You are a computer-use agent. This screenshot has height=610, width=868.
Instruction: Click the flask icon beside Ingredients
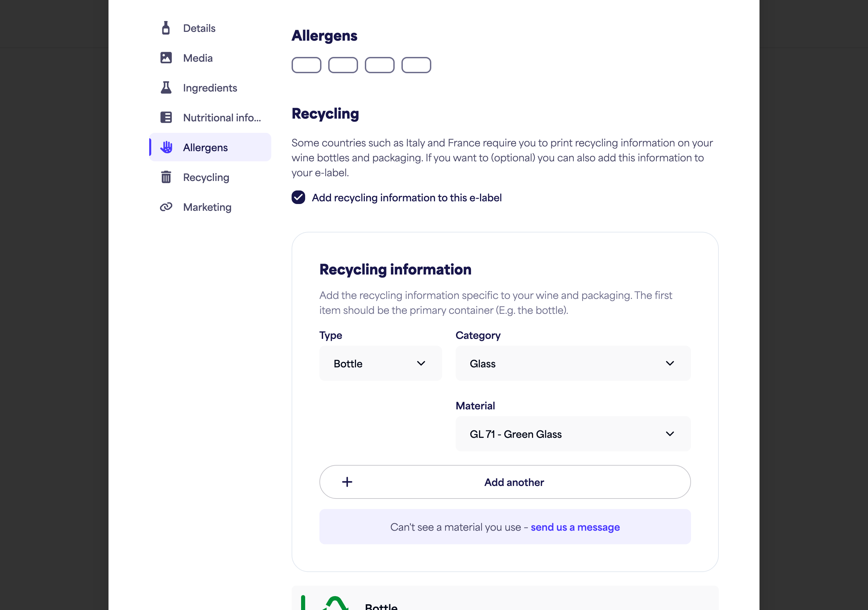click(x=166, y=87)
